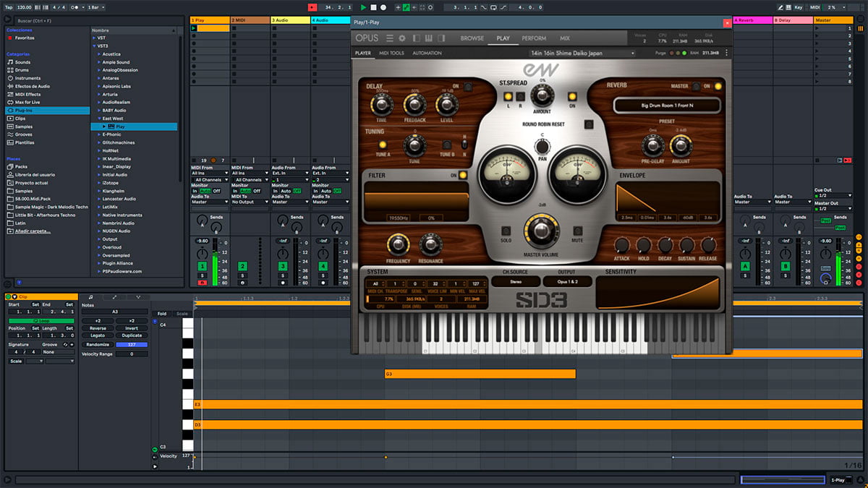
Task: Select Drums category in browser
Action: pos(22,70)
